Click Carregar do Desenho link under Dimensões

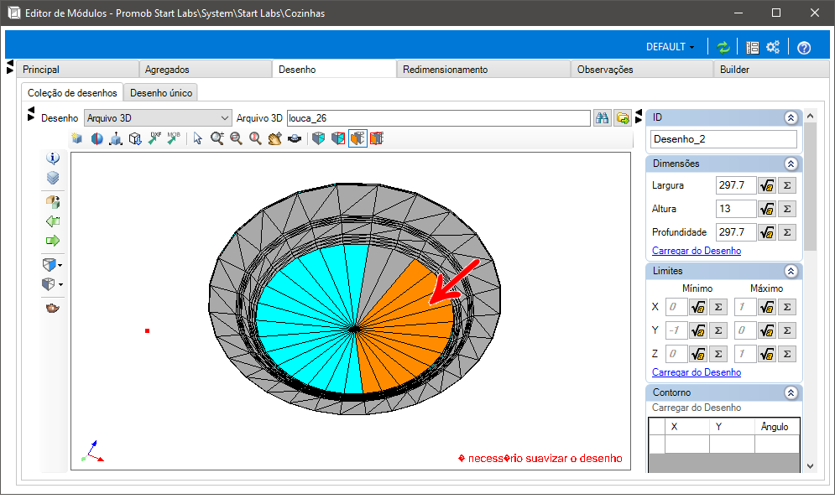point(696,251)
